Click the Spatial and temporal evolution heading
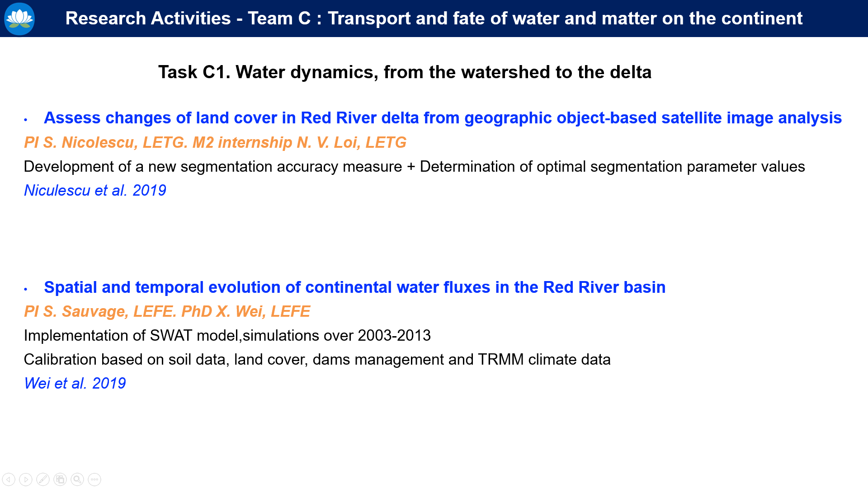868x488 pixels. (x=355, y=287)
